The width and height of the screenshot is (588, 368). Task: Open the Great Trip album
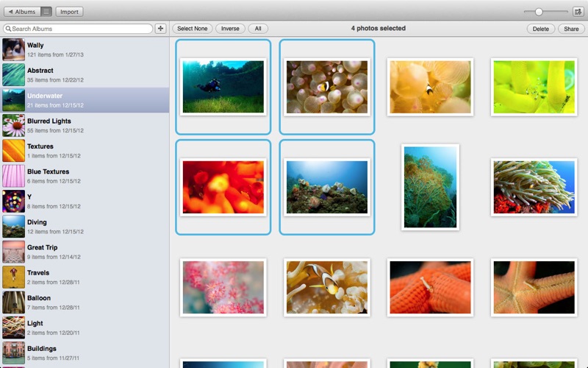tap(85, 252)
